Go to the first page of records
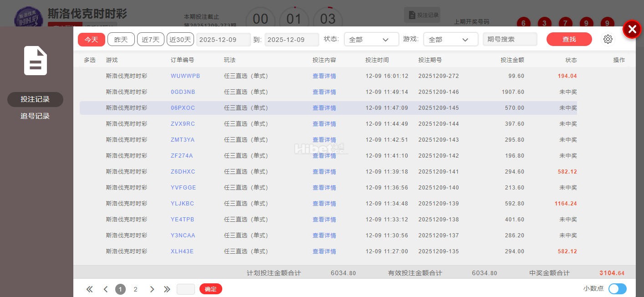The image size is (644, 297). [x=90, y=289]
